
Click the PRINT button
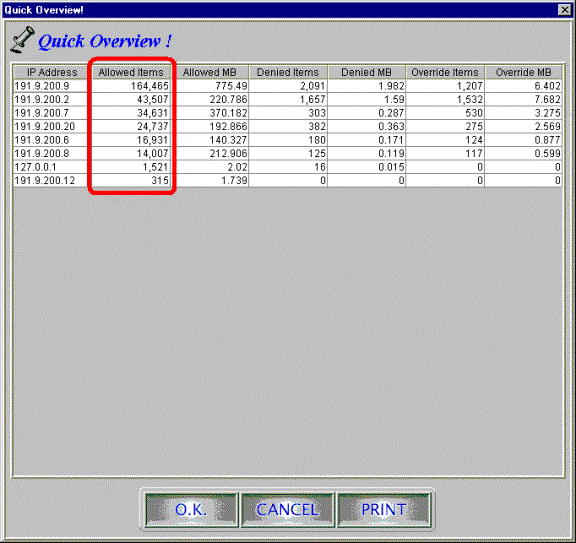(384, 510)
